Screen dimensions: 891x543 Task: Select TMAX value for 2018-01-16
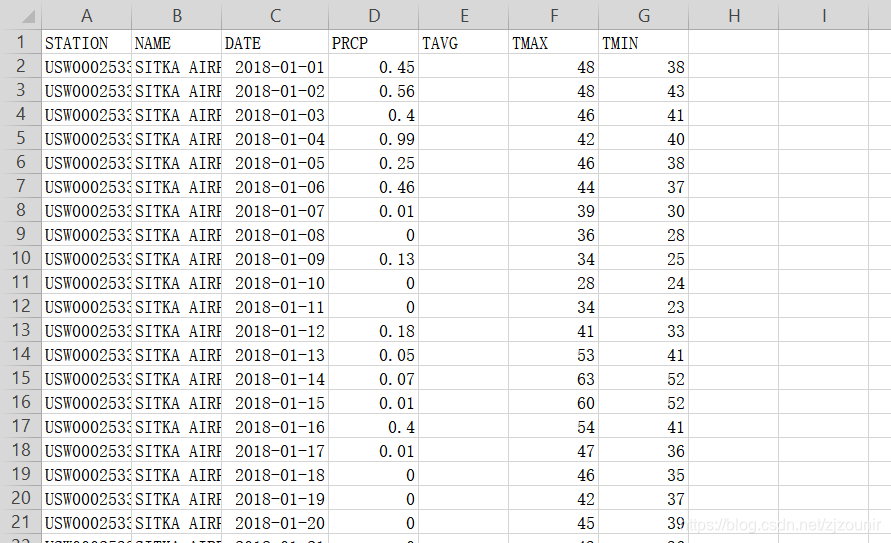point(553,427)
